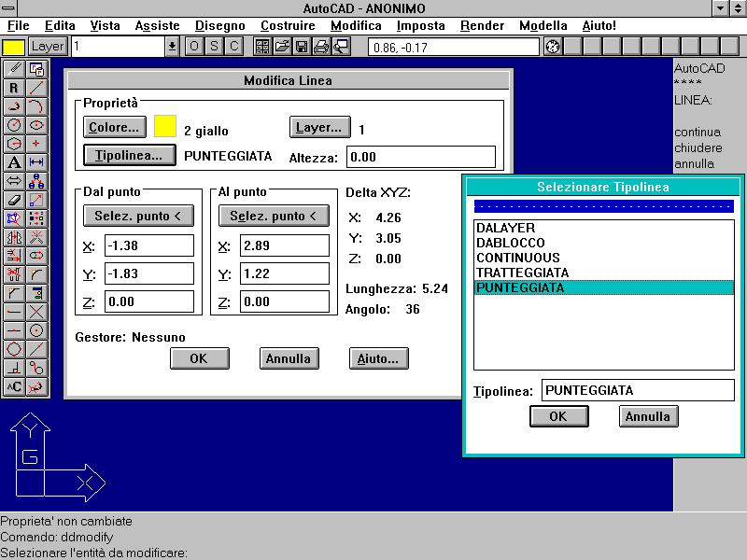The height and width of the screenshot is (560, 747).
Task: Click Annulla in Selezionare Tipolinea dialog
Action: (648, 416)
